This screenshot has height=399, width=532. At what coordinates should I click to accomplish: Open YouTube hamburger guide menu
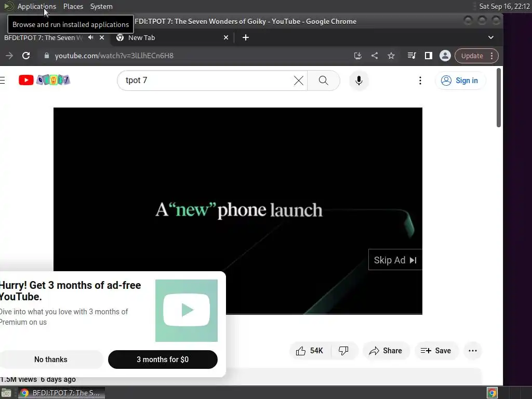[x=3, y=81]
